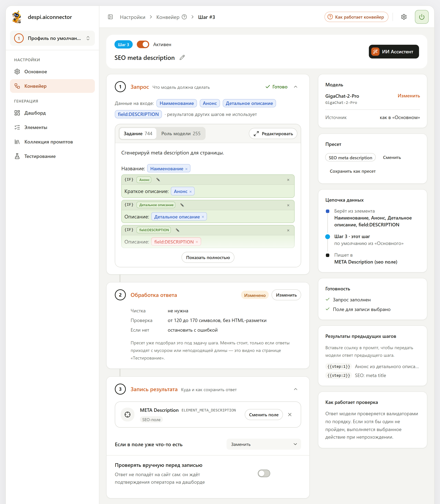Open Основное in the sidebar
Image resolution: width=440 pixels, height=504 pixels.
point(52,72)
